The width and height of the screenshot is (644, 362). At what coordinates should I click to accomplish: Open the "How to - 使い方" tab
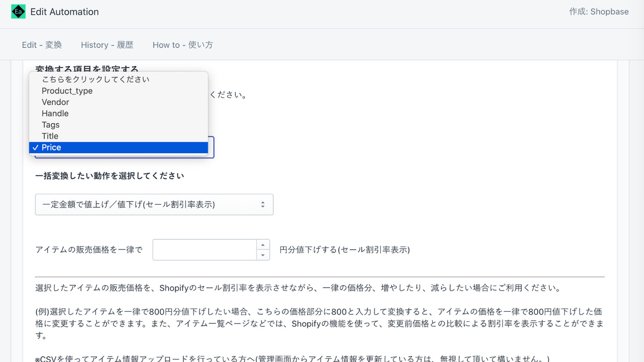tap(183, 45)
